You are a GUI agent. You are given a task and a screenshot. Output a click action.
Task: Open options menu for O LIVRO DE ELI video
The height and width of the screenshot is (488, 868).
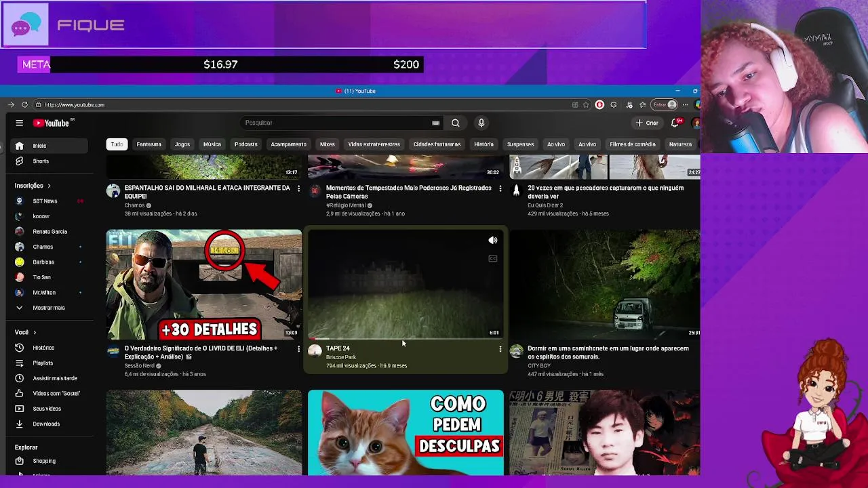tap(298, 349)
